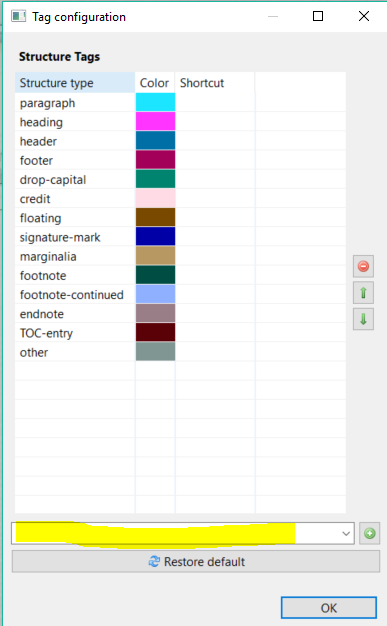This screenshot has width=387, height=626.
Task: Choose the signature-mark row
Action: tap(180, 237)
